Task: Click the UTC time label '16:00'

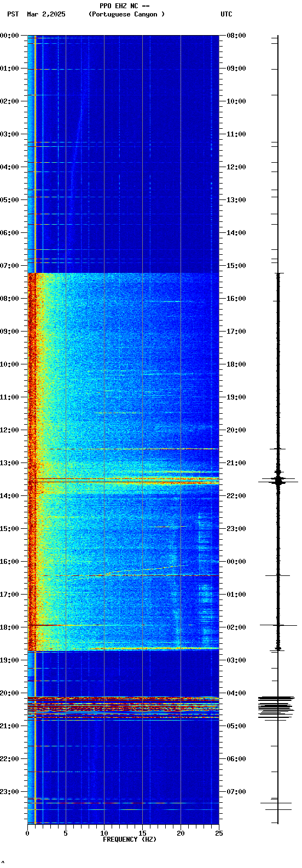Action: (x=236, y=299)
